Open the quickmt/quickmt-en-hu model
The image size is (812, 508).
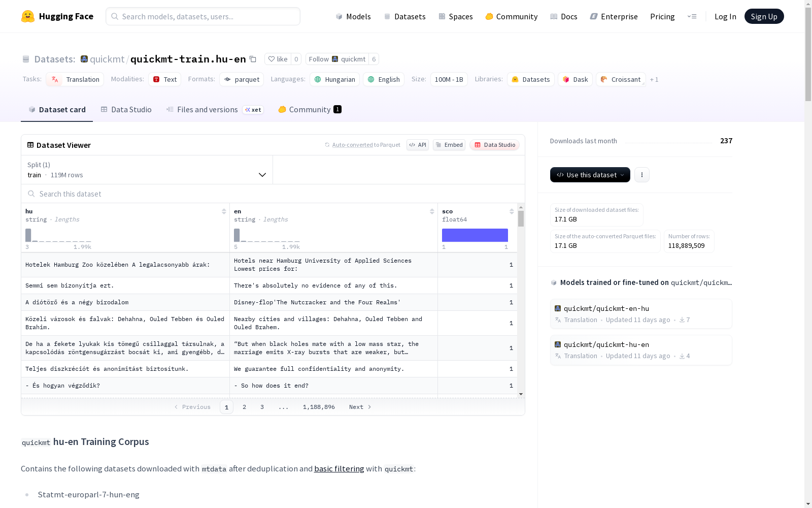pos(641,314)
